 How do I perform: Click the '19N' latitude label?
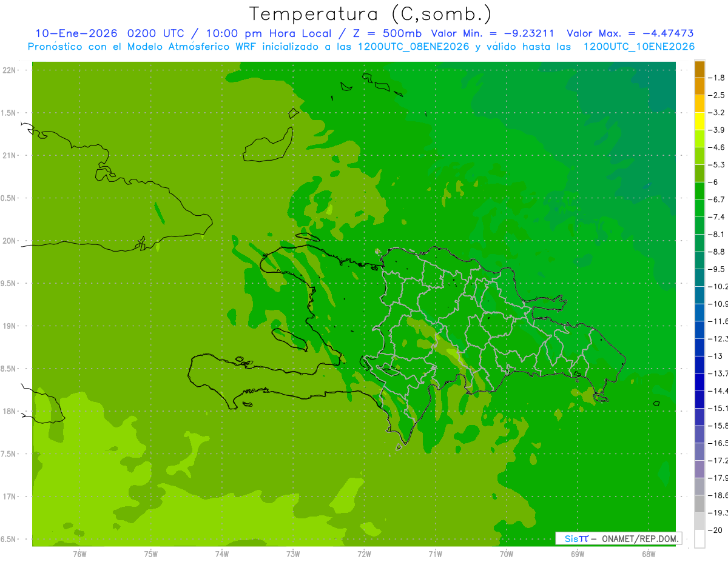click(8, 326)
